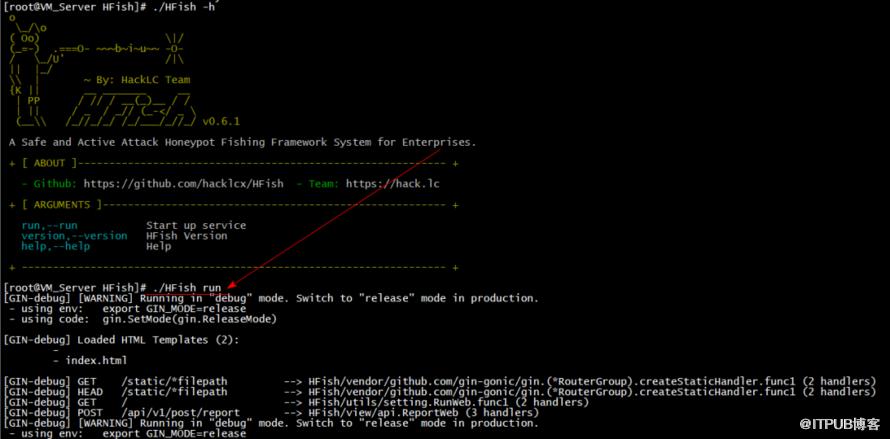
Task: Click the '~ By: HackLC Team' line
Action: click(137, 80)
